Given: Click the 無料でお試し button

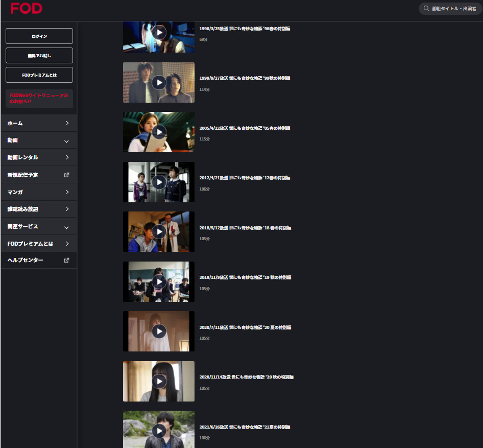Looking at the screenshot, I should (39, 55).
